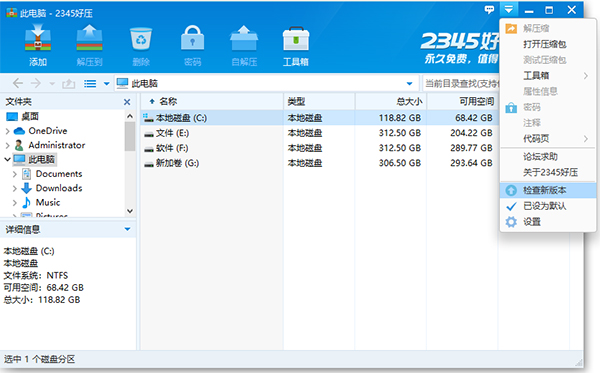Choose 论坛求助 from the menu
The width and height of the screenshot is (600, 373).
(x=548, y=156)
